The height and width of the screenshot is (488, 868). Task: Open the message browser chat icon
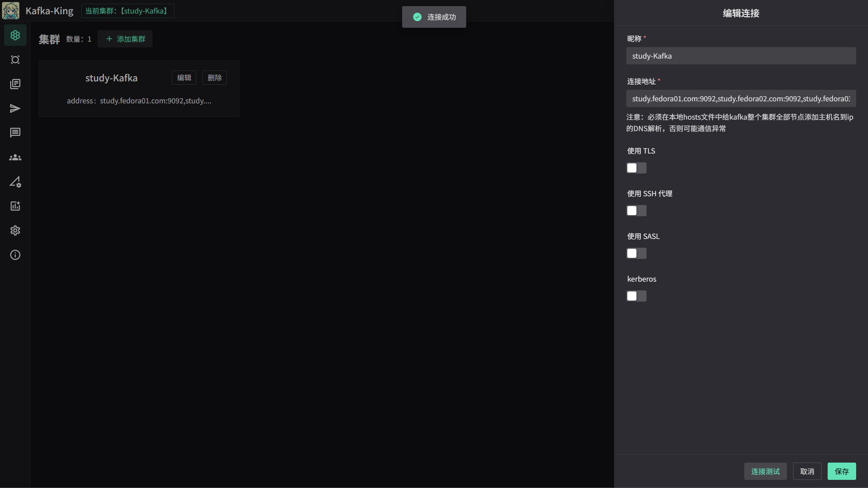(x=15, y=133)
